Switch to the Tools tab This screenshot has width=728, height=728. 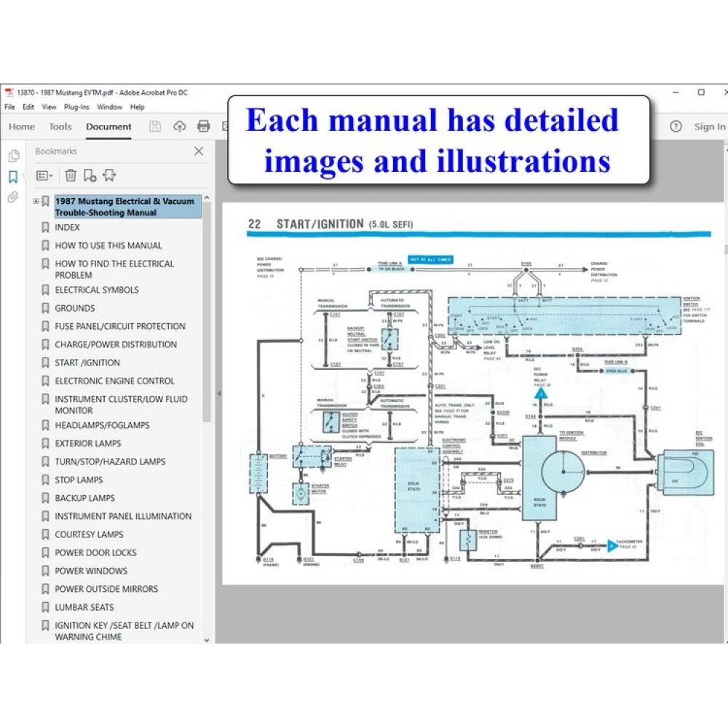click(60, 126)
